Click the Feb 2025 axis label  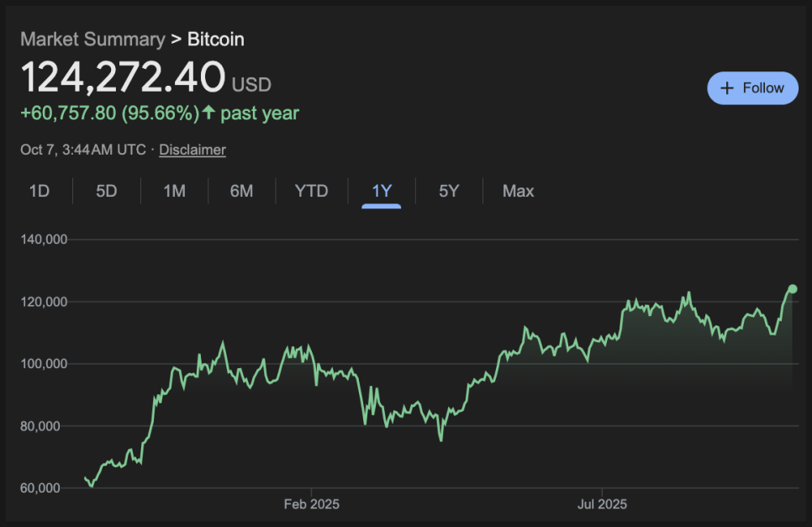tap(312, 504)
